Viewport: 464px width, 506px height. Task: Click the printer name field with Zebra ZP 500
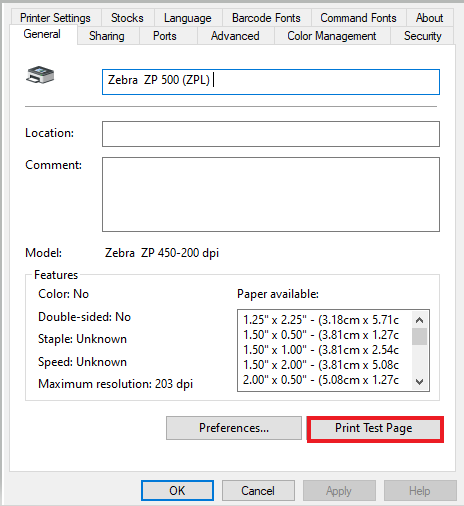tap(271, 82)
